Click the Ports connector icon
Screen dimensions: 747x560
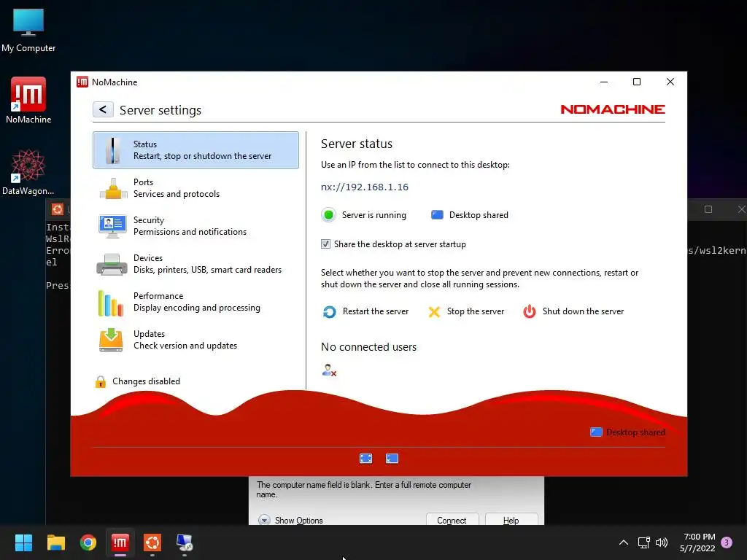point(113,189)
